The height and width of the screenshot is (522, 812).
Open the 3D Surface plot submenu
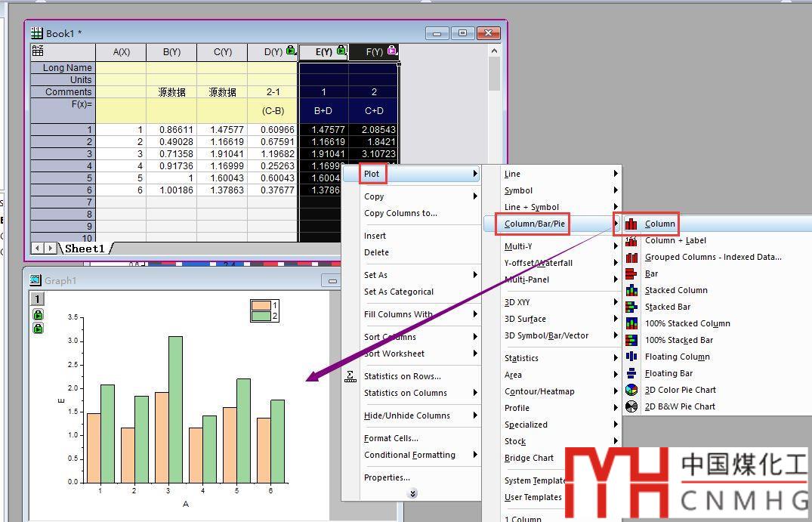[x=552, y=319]
